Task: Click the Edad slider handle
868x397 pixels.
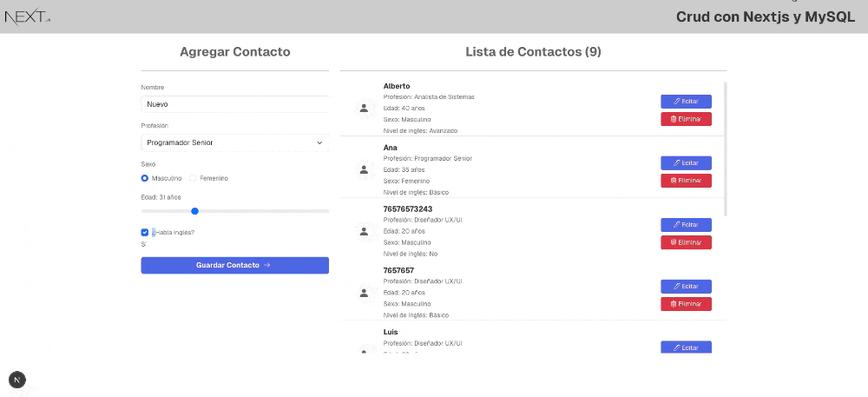Action: point(194,211)
